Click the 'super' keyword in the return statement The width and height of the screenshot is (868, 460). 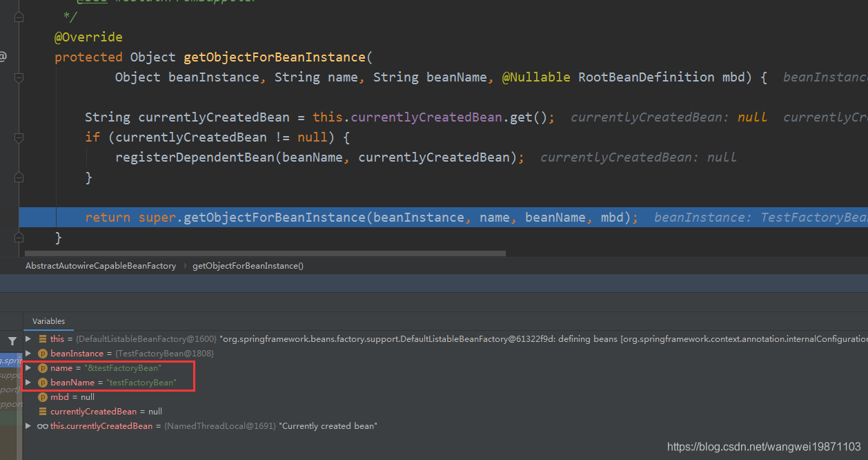click(x=157, y=218)
